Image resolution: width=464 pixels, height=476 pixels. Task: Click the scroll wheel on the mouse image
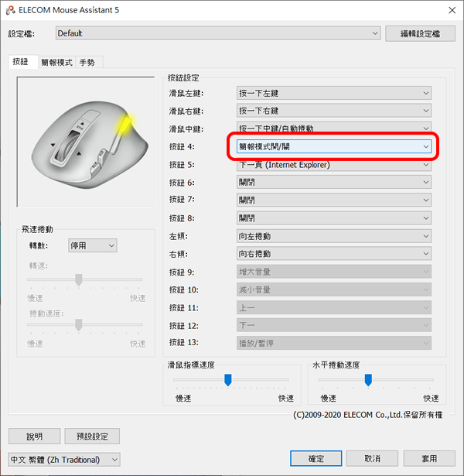(68, 146)
